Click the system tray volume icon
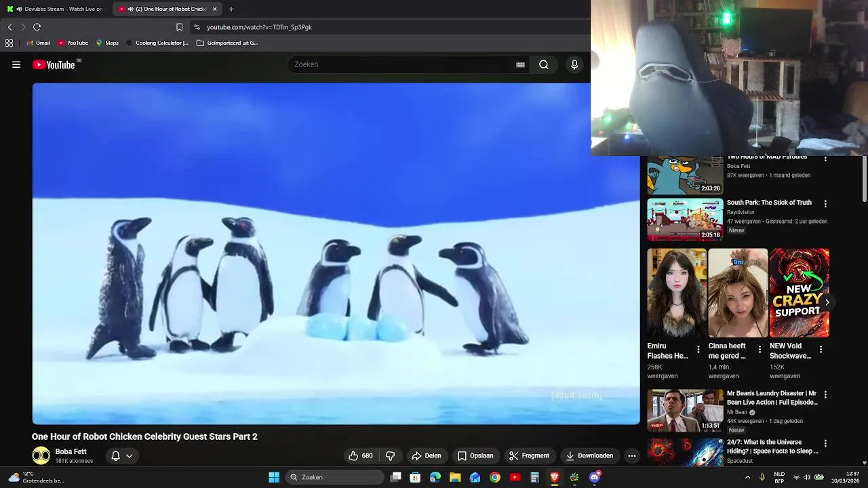The height and width of the screenshot is (488, 868). tap(808, 477)
